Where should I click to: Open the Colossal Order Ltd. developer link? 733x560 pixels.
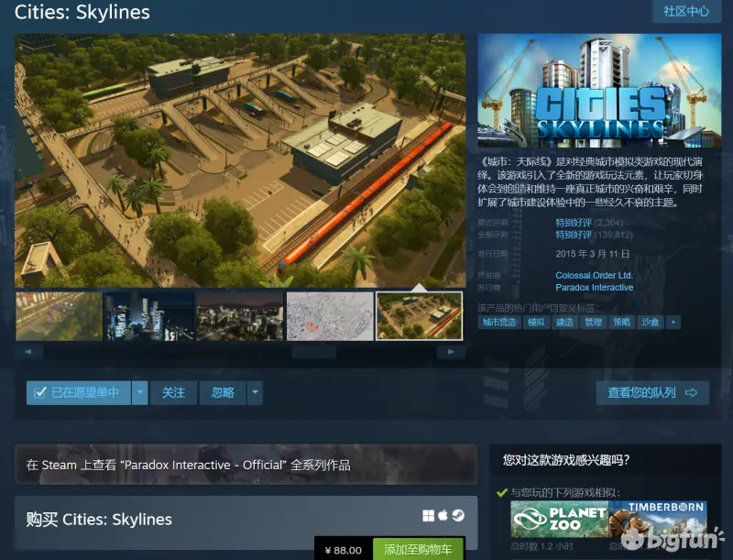point(594,275)
